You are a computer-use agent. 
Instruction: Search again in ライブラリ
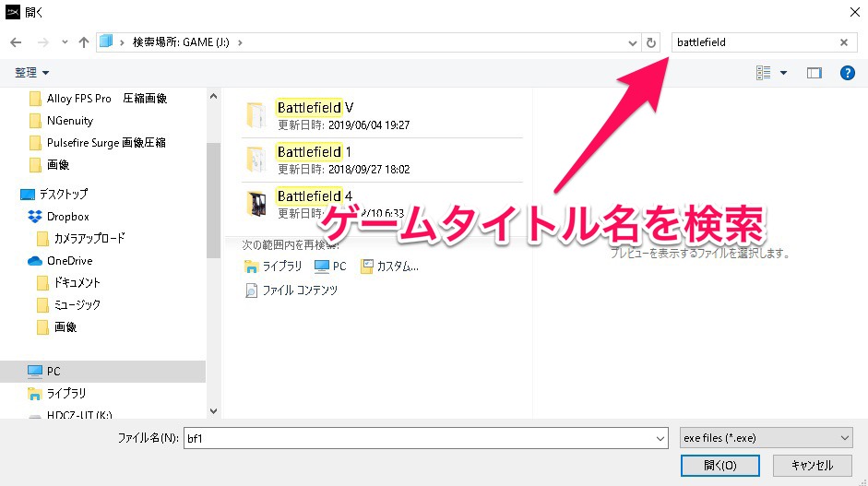pos(273,267)
